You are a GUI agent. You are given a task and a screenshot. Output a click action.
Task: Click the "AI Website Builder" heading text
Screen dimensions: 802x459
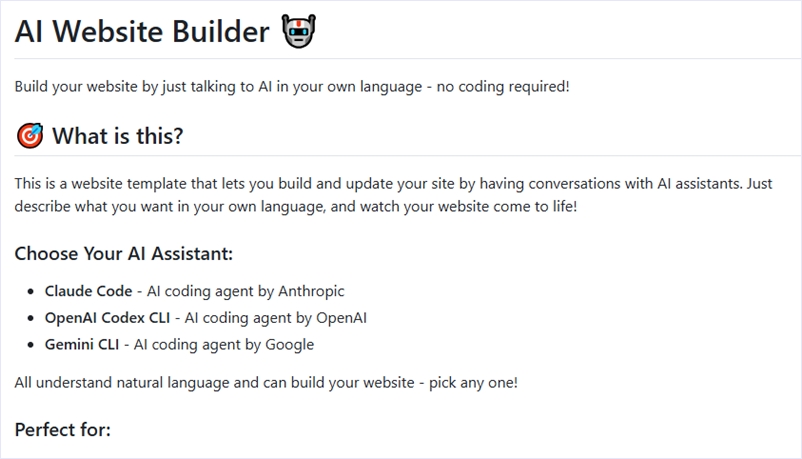coord(142,32)
